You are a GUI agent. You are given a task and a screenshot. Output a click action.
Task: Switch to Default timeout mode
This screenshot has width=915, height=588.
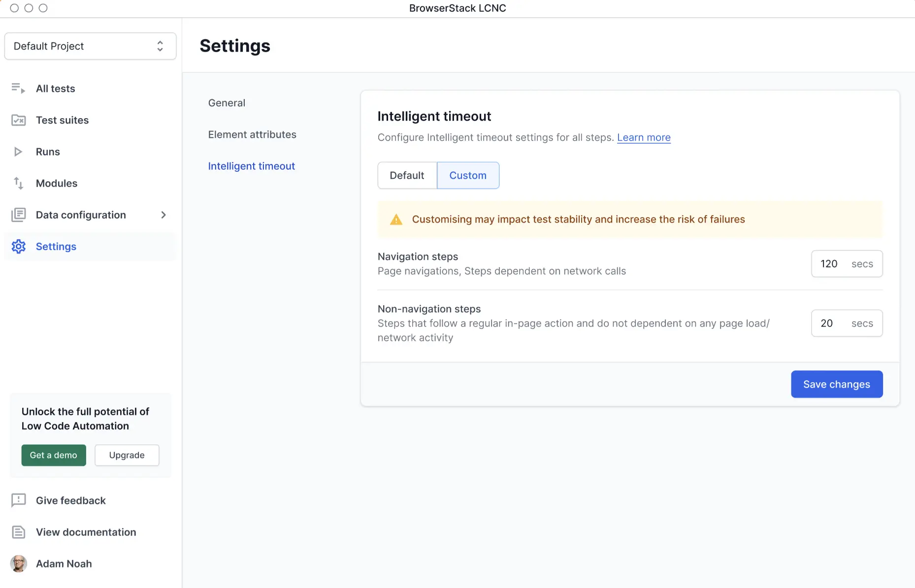click(x=407, y=175)
